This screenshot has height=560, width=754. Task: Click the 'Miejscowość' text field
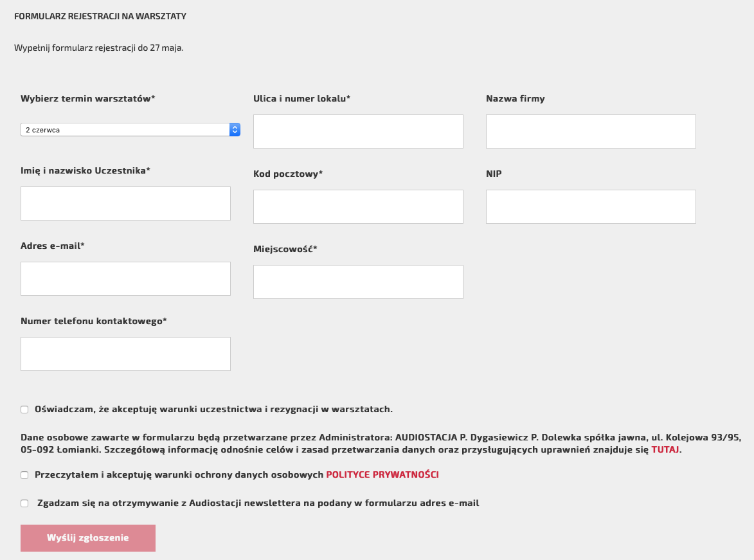(x=358, y=282)
